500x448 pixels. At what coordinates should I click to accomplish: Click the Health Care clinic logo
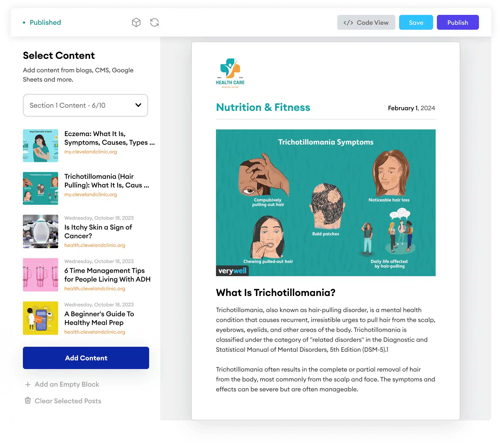click(x=230, y=73)
